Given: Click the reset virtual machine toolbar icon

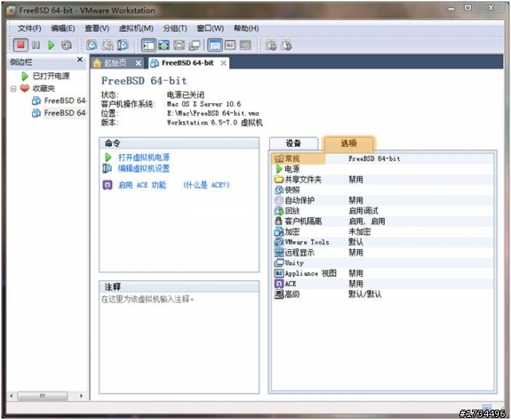Looking at the screenshot, I should click(66, 45).
